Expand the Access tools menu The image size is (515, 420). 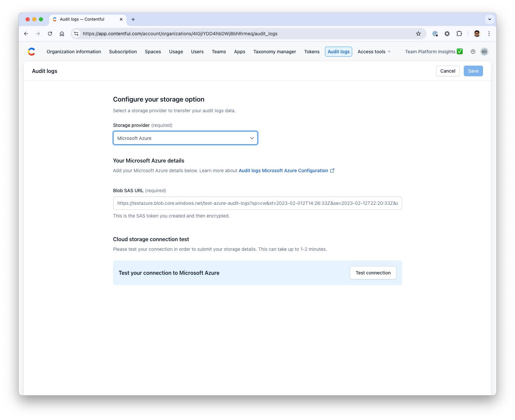click(x=374, y=52)
